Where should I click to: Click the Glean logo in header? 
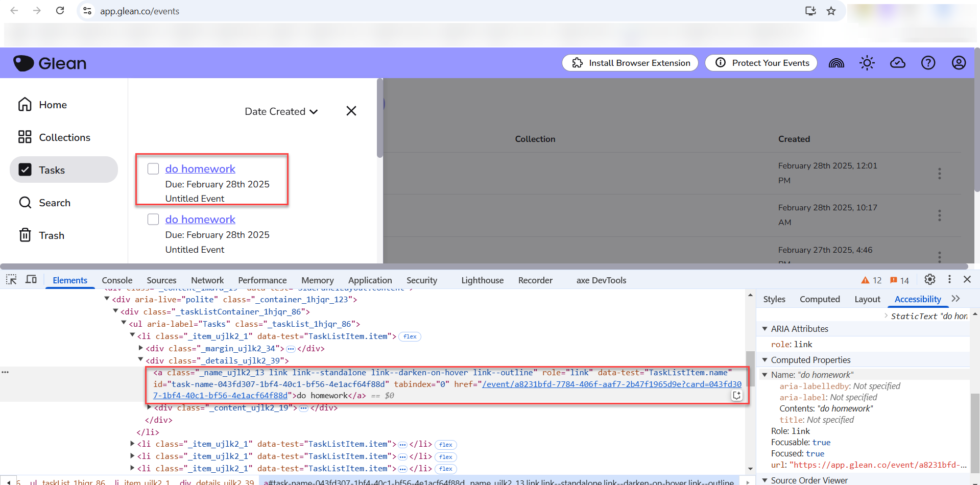50,63
